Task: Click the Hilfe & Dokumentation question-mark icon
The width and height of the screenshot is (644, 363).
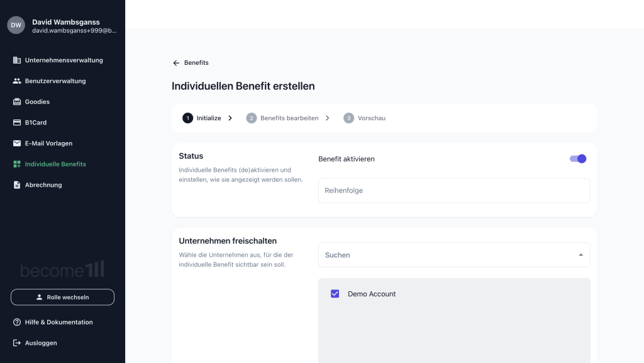Action: (17, 322)
